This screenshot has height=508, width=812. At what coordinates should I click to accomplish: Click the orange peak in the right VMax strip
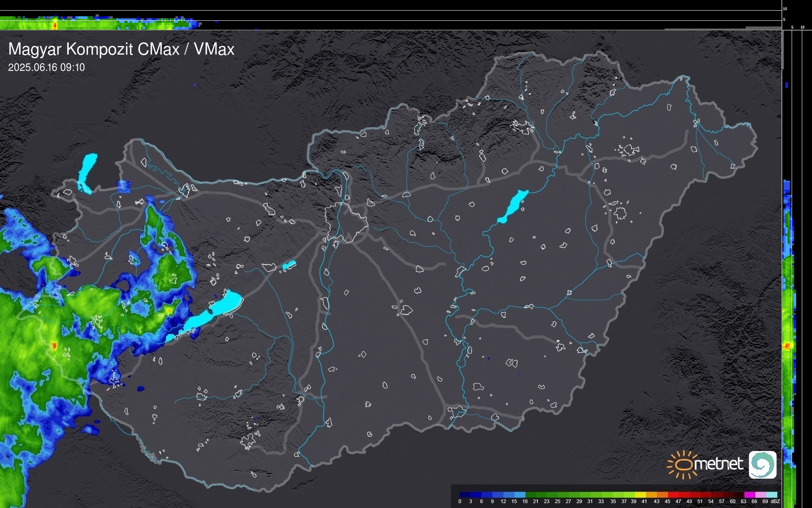(787, 346)
